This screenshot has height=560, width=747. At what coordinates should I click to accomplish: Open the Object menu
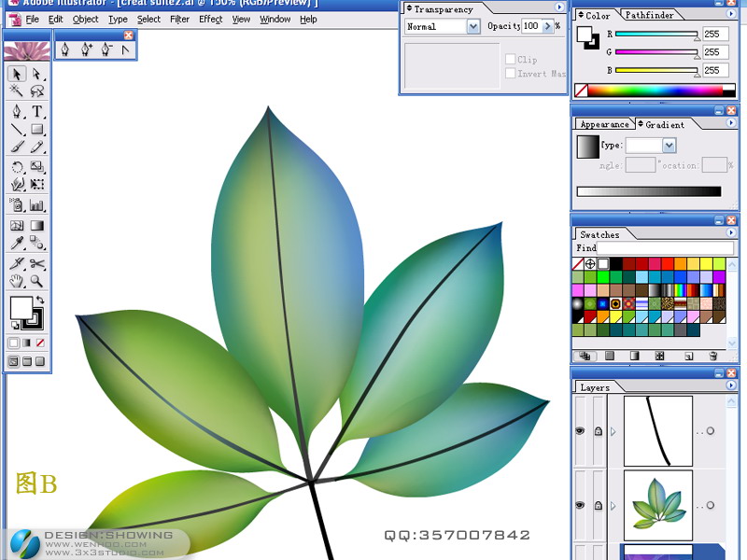[x=86, y=19]
